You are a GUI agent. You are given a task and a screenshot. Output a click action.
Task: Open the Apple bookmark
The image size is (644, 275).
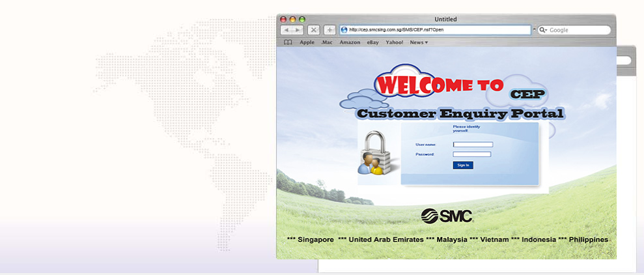(307, 42)
